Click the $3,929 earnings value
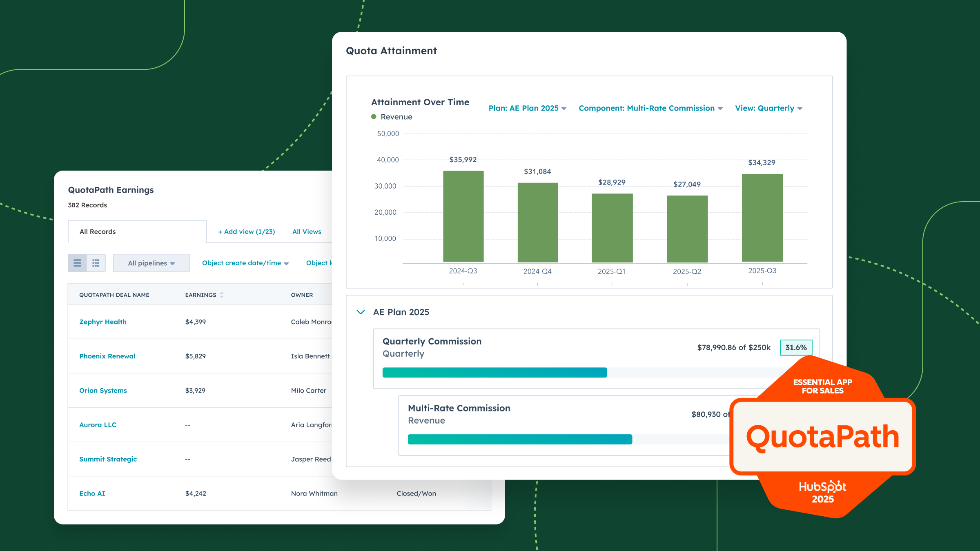This screenshot has height=551, width=980. coord(195,390)
